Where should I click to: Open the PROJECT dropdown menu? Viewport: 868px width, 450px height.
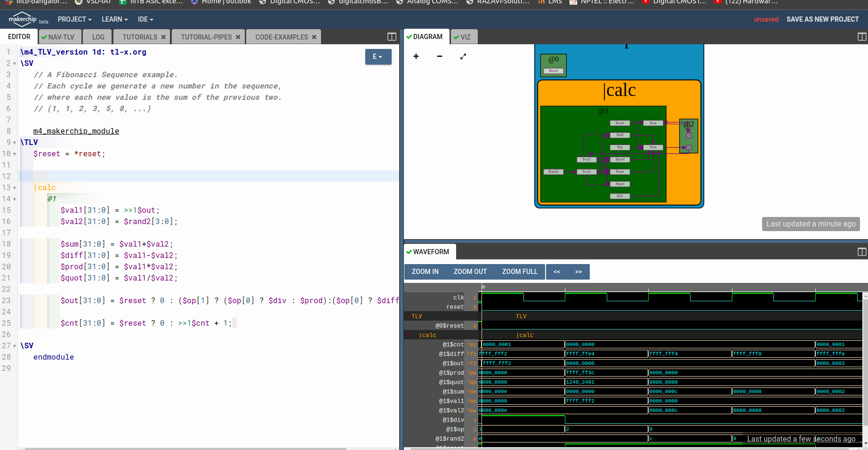74,19
